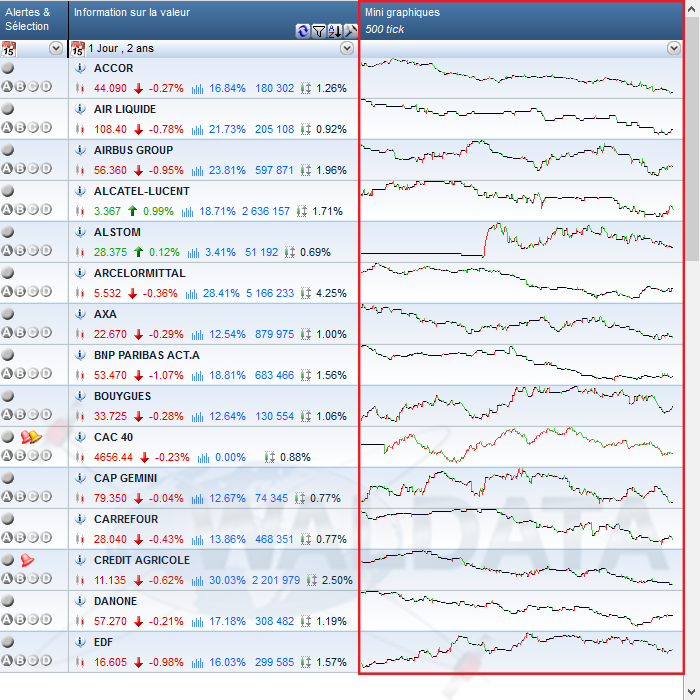
Task: Open the CREDIT AGRICOLE stock name
Action: (x=142, y=560)
